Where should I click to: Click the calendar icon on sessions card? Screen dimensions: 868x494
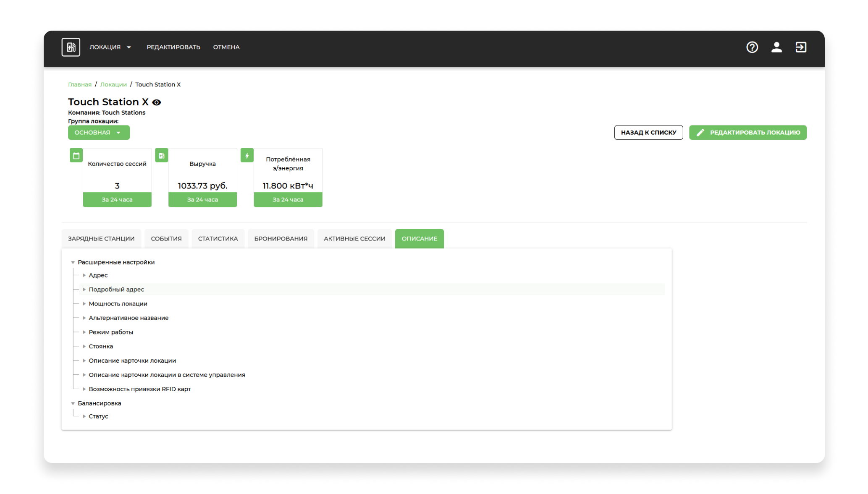coord(76,155)
